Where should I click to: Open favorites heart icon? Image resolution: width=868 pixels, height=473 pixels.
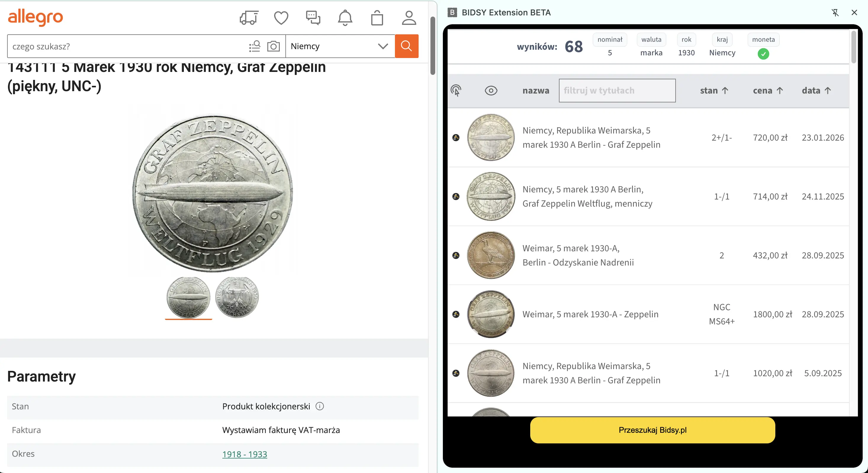281,18
